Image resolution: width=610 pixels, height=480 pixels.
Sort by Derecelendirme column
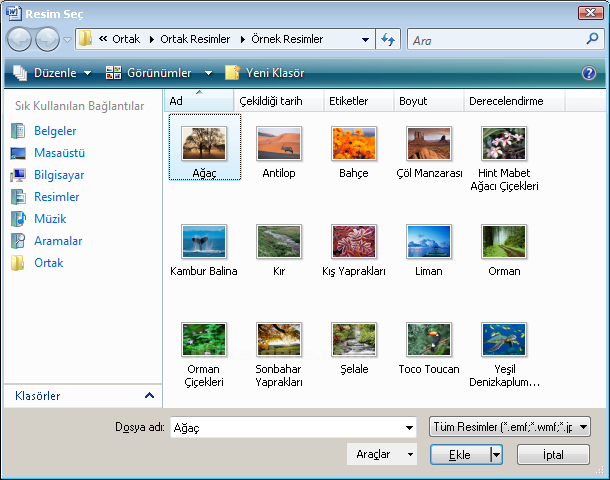point(514,101)
